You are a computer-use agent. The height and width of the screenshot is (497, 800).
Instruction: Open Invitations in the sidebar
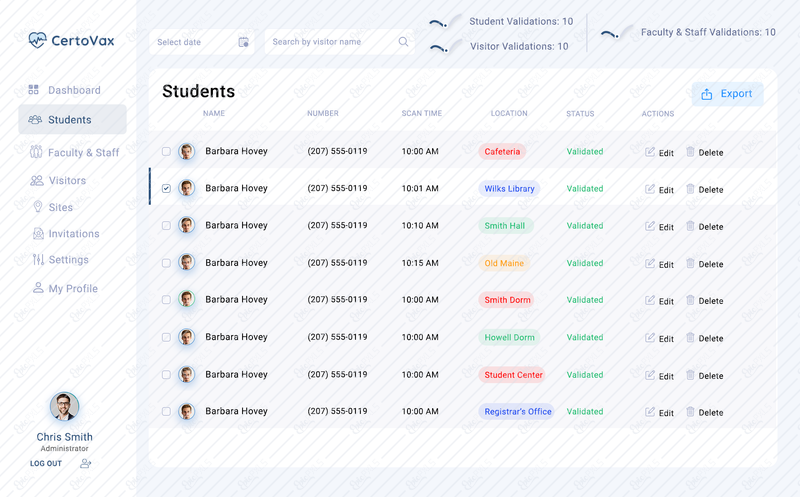pyautogui.click(x=66, y=234)
